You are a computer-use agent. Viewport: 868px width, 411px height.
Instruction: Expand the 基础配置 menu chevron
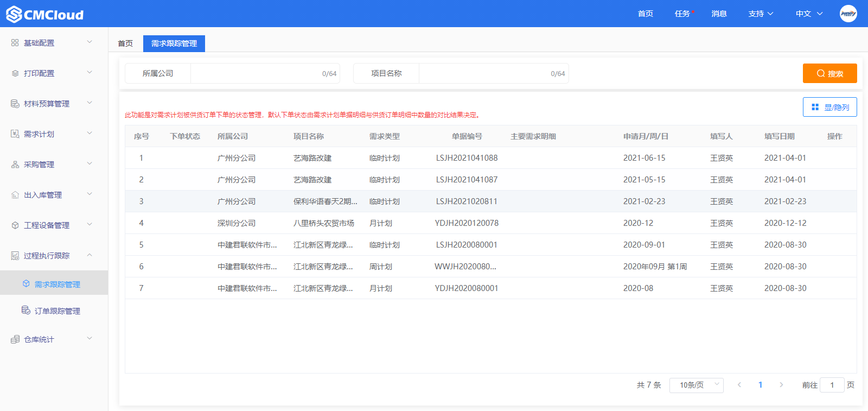click(90, 42)
